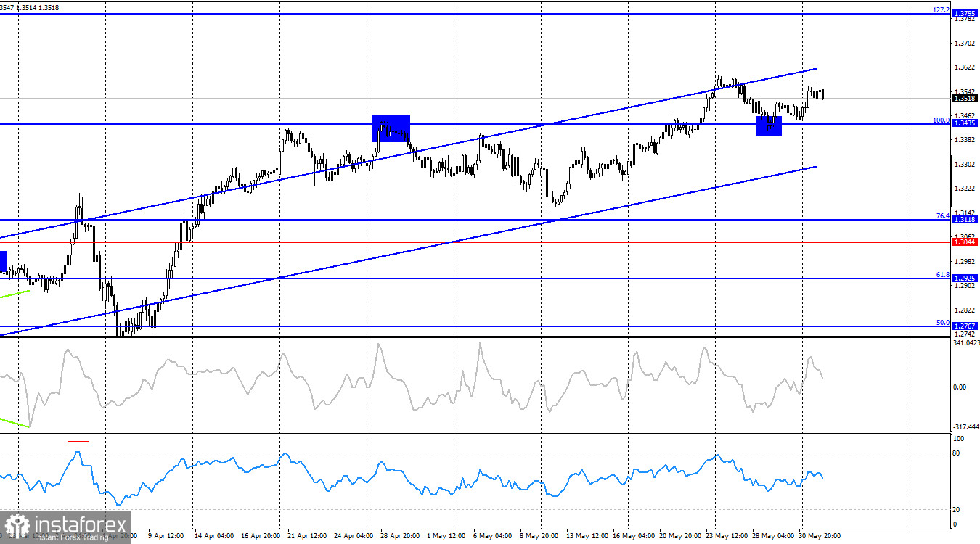980x544 pixels.
Task: Click the 100 level on RSI scale
Action: [x=960, y=439]
